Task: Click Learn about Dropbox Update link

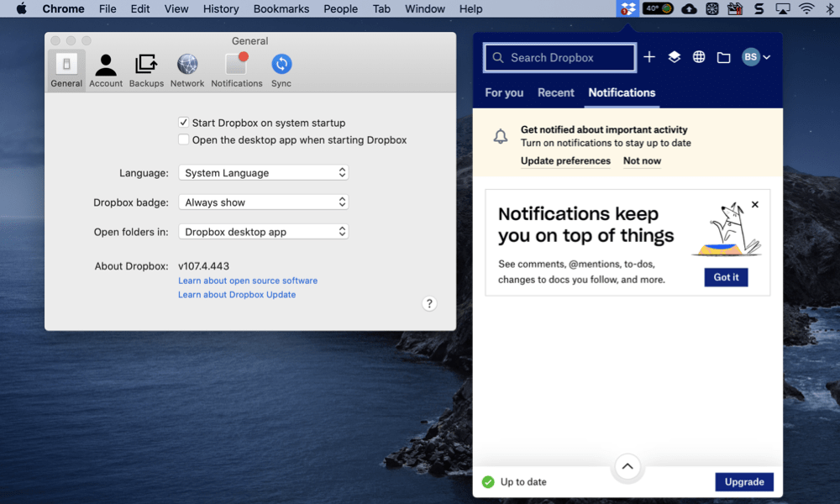Action: (x=237, y=295)
